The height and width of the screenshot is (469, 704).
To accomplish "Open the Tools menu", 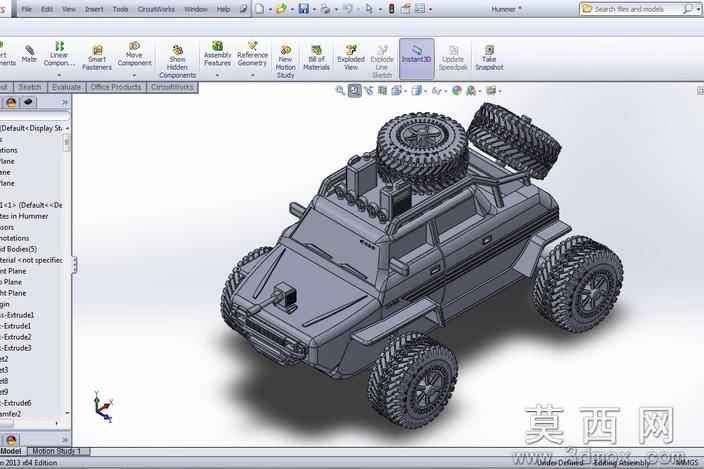I will tap(120, 9).
